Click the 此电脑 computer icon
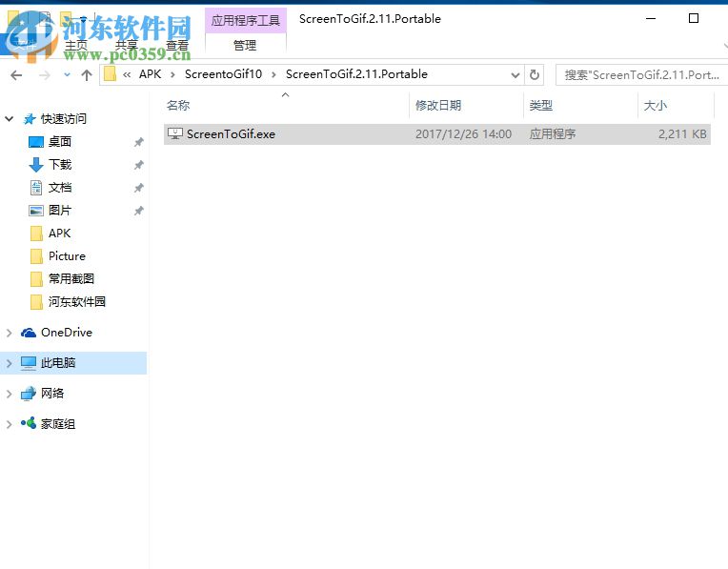Image resolution: width=728 pixels, height=569 pixels. click(29, 363)
